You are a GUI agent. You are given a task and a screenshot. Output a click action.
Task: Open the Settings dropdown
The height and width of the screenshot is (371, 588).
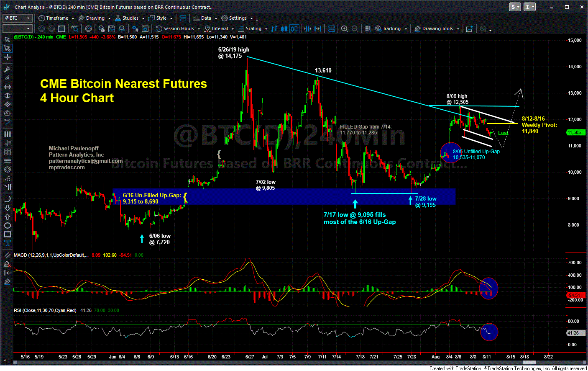point(237,18)
